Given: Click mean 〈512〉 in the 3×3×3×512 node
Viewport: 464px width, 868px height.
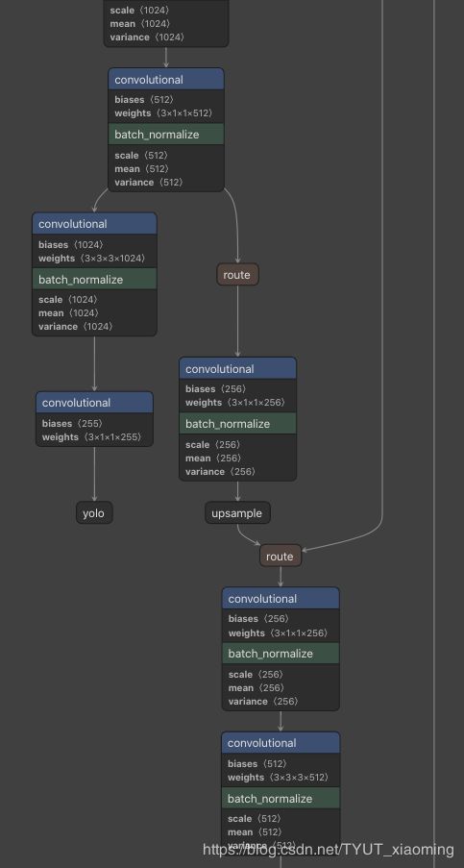Looking at the screenshot, I should (x=253, y=832).
